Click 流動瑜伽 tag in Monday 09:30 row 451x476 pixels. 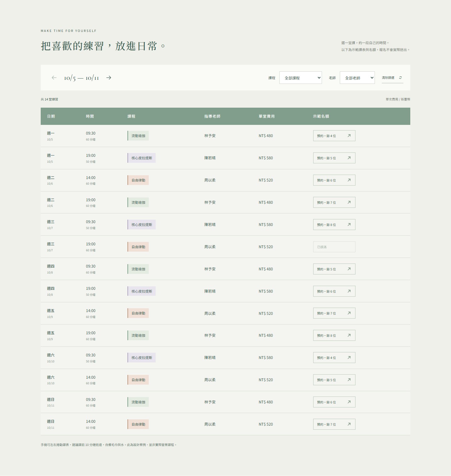click(138, 136)
